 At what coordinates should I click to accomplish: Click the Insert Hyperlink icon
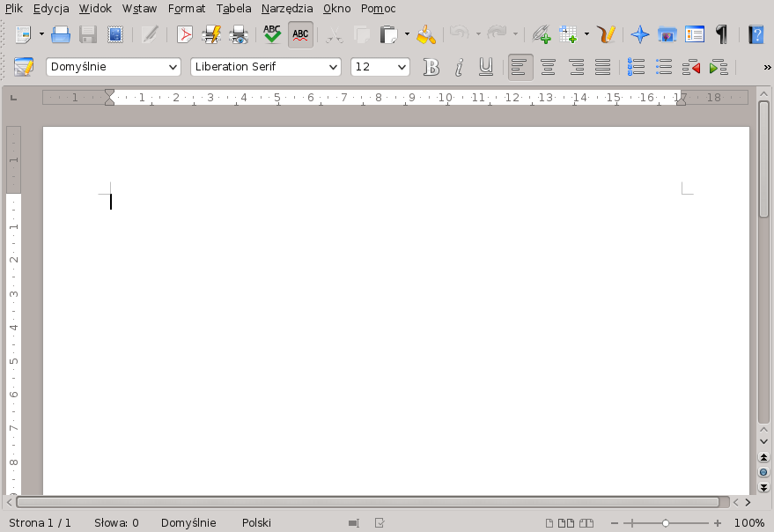click(x=541, y=35)
